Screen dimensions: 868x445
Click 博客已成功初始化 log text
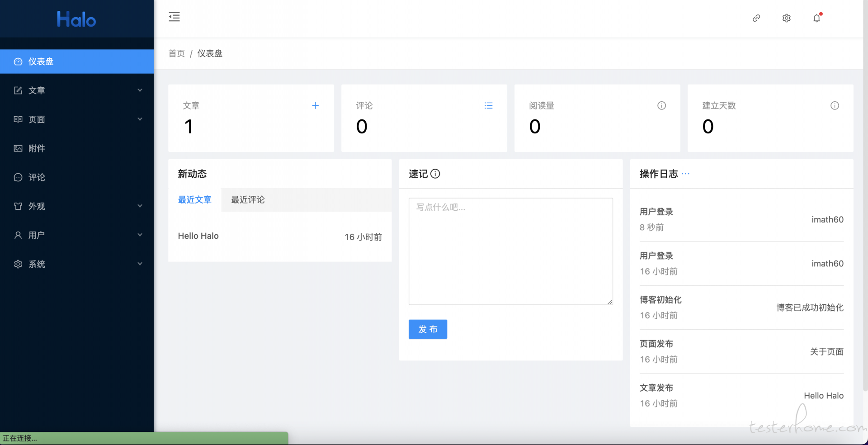[x=810, y=308]
